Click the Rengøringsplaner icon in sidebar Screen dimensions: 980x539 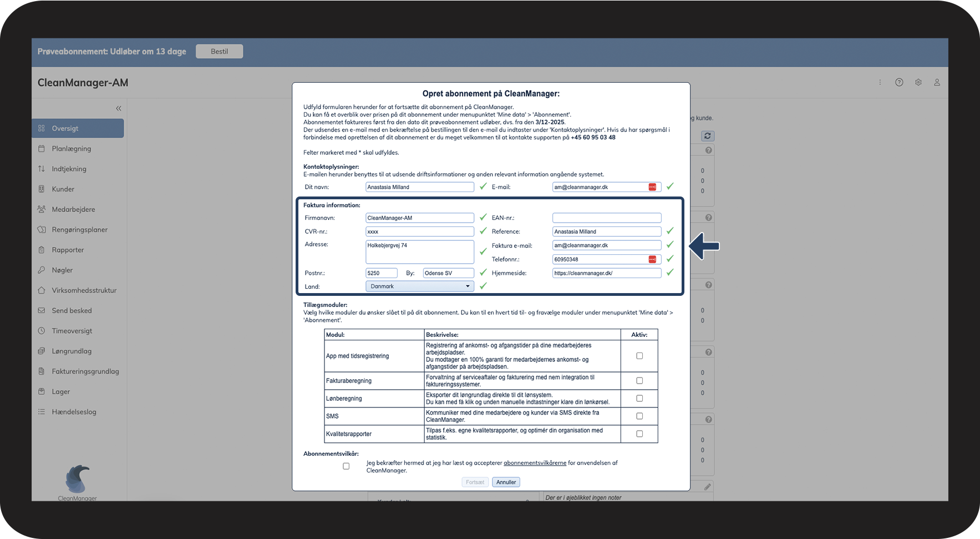click(x=41, y=230)
